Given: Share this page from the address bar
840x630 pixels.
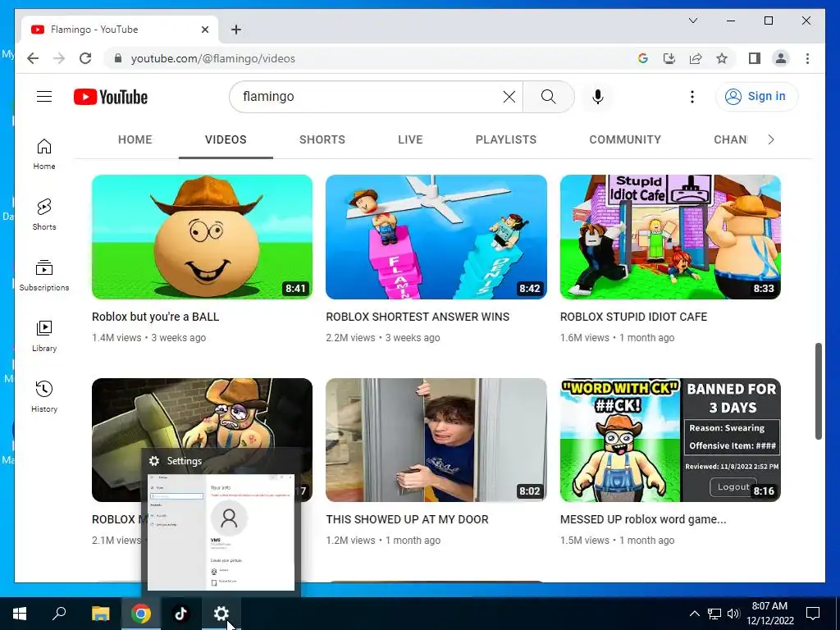Looking at the screenshot, I should pos(696,58).
